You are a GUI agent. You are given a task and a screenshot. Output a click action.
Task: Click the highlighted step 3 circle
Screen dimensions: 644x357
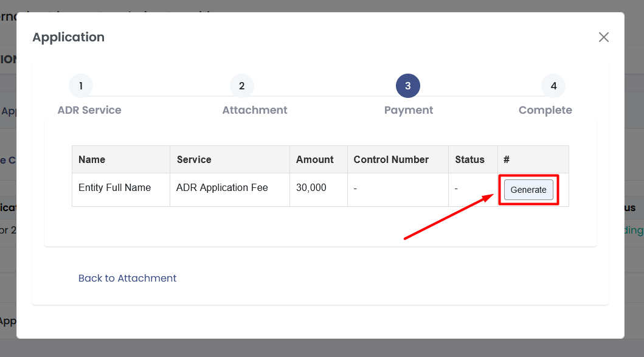[x=407, y=86]
